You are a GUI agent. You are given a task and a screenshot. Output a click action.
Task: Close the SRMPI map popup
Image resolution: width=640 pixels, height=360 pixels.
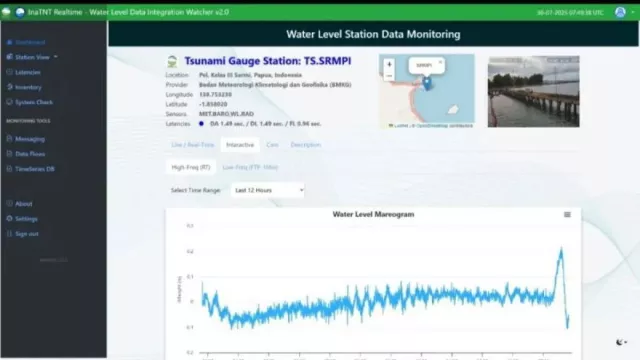point(440,62)
